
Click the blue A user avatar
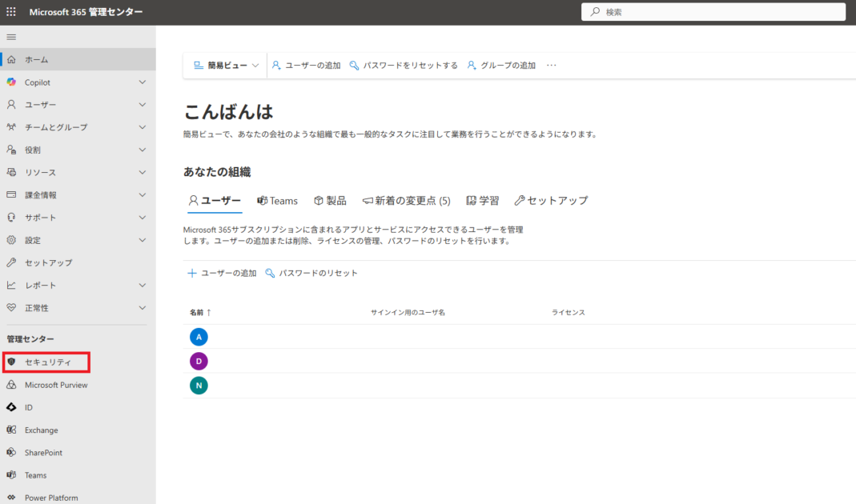(199, 337)
